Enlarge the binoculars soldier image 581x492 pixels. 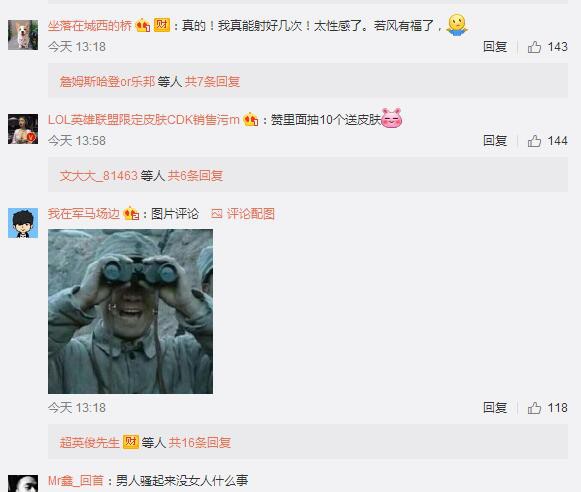tap(130, 311)
